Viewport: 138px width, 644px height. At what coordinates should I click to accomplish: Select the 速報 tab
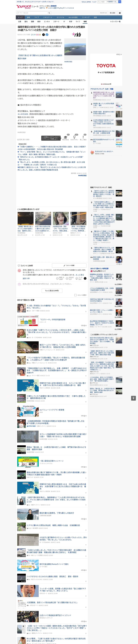click(x=28, y=17)
